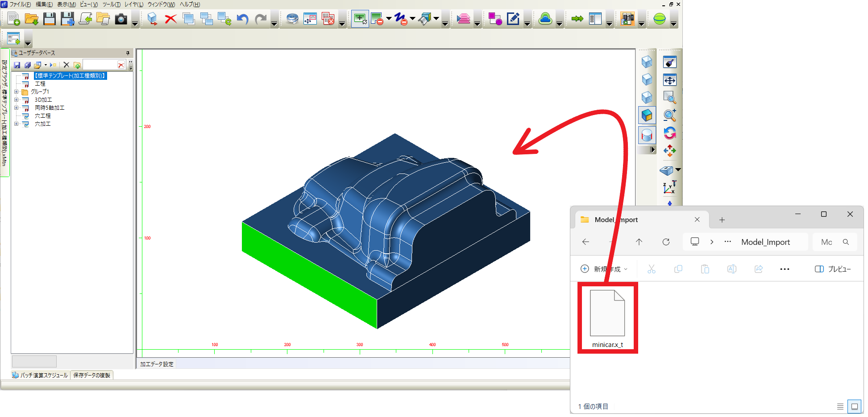The image size is (868, 417).
Task: Open the ファイル(F) menu
Action: point(20,4)
